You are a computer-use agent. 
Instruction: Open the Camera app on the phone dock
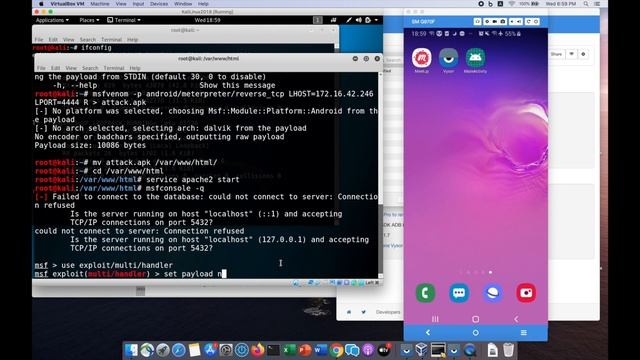pyautogui.click(x=526, y=293)
